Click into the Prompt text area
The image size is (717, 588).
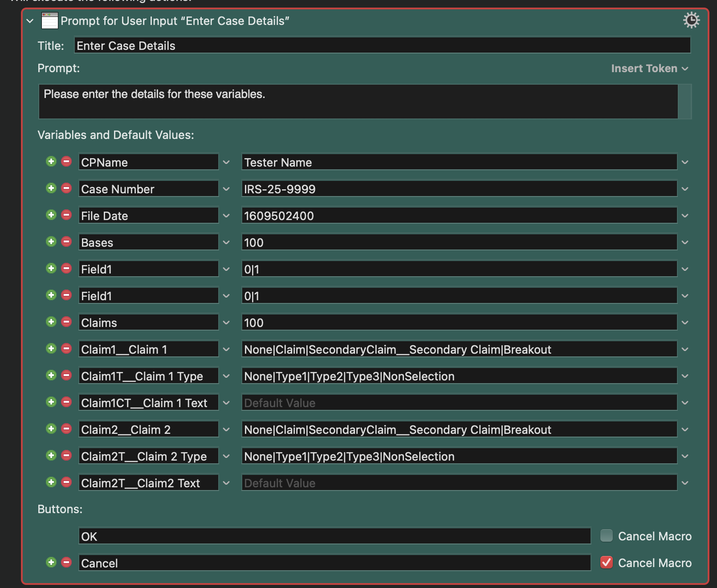pos(358,102)
